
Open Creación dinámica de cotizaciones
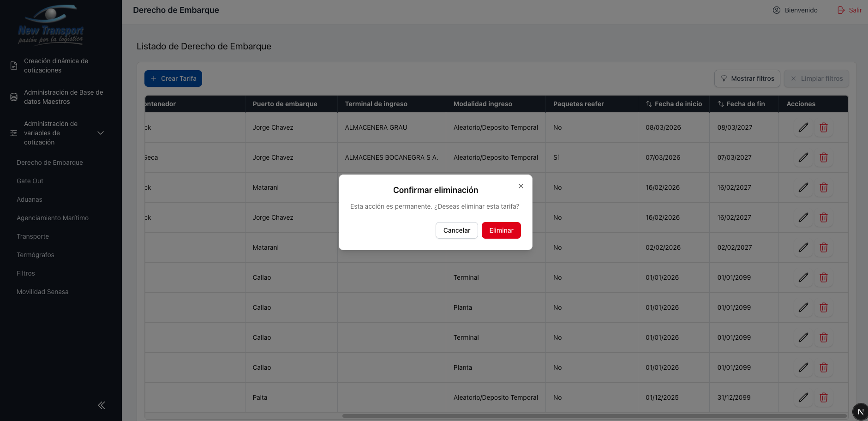56,66
